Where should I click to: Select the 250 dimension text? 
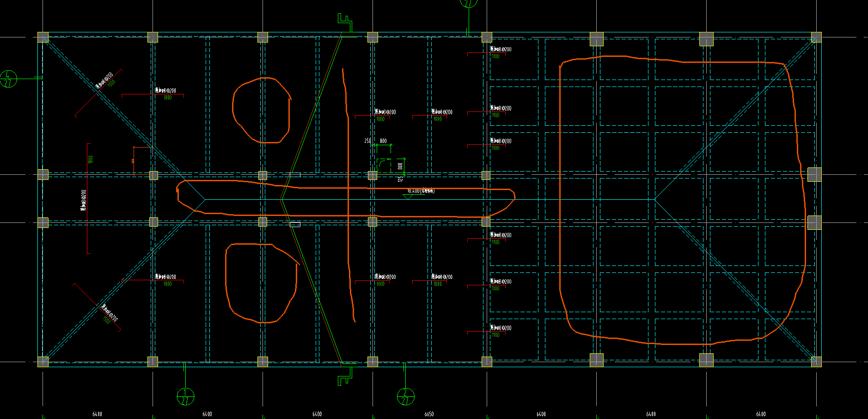pos(367,141)
